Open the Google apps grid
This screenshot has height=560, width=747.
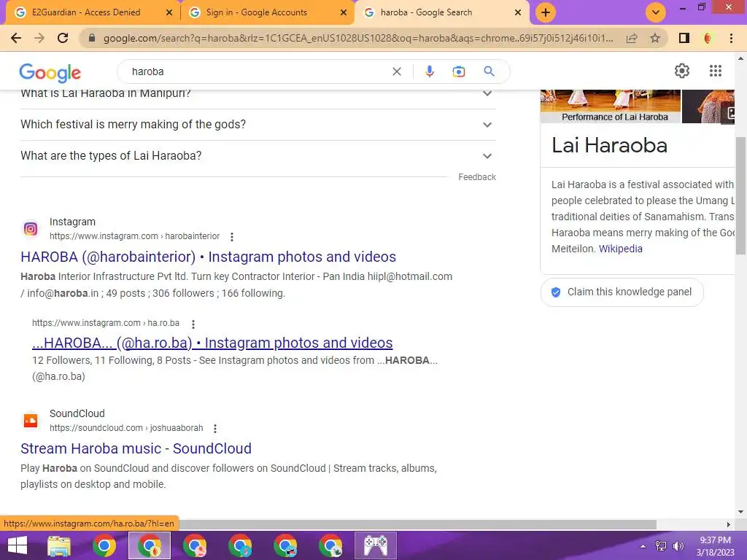pos(715,71)
